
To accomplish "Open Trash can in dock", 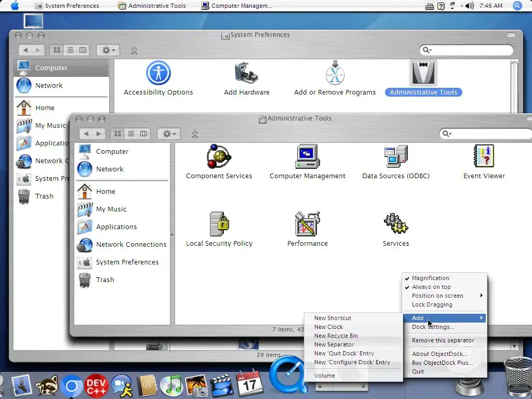I will [517, 377].
